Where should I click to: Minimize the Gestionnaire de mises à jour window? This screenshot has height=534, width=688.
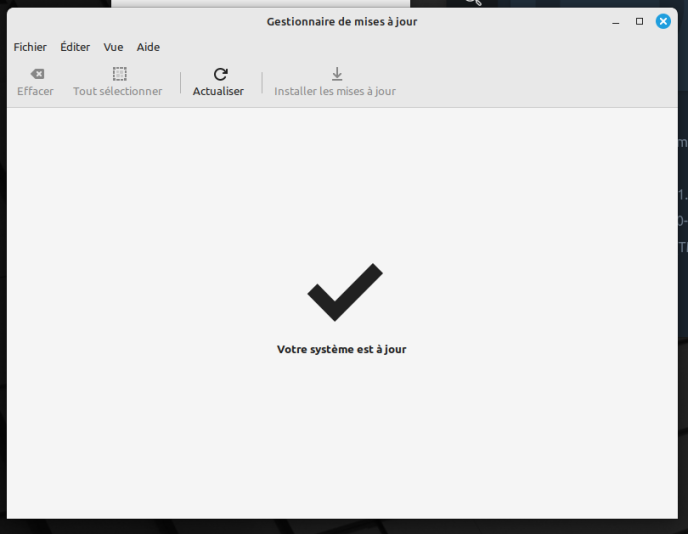[616, 21]
